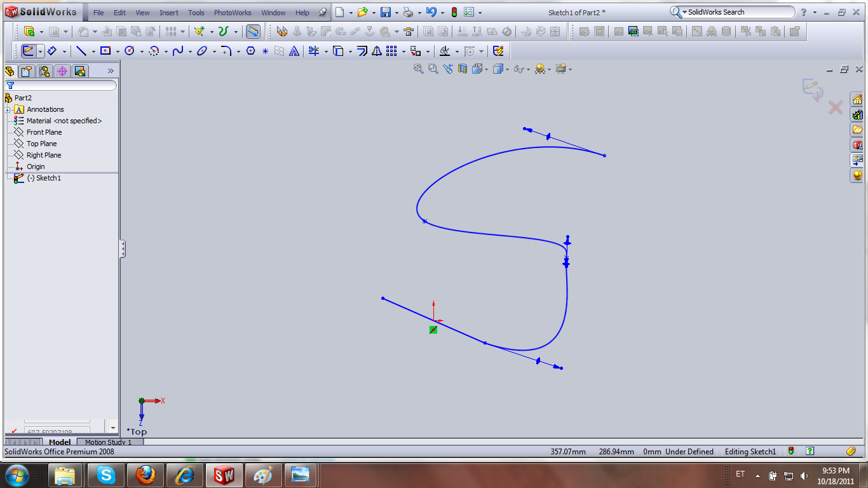Open the Insert menu
This screenshot has width=868, height=488.
point(168,13)
